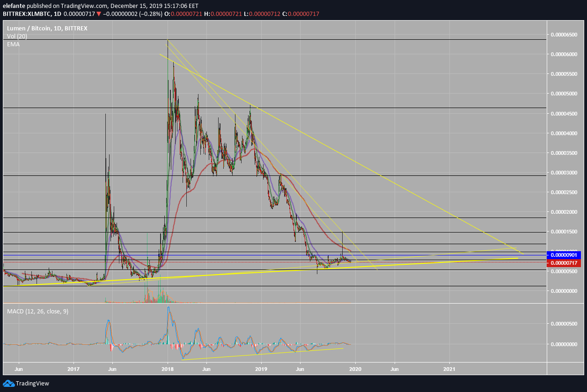Click the 0.00006000 price axis label
Image resolution: width=587 pixels, height=392 pixels.
[564, 54]
